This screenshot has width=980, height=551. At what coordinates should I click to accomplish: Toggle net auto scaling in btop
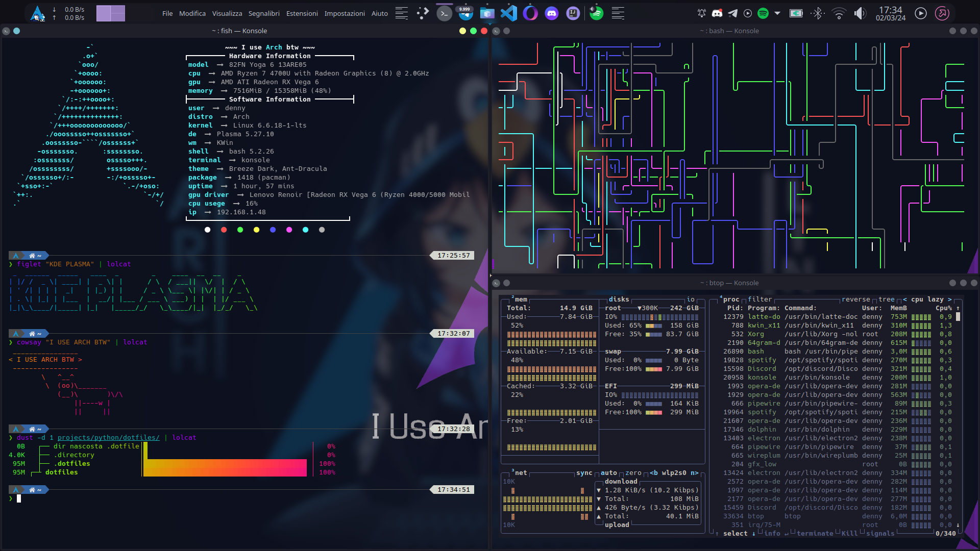[x=608, y=473]
